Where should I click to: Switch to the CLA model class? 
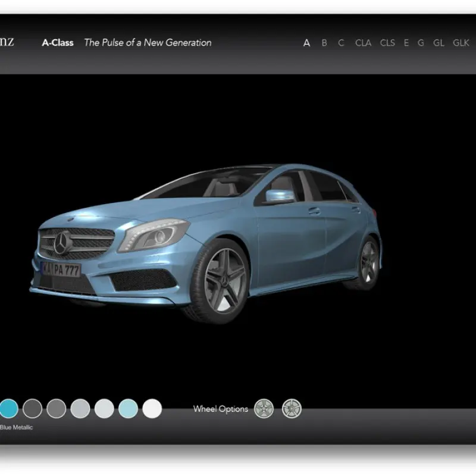(363, 43)
